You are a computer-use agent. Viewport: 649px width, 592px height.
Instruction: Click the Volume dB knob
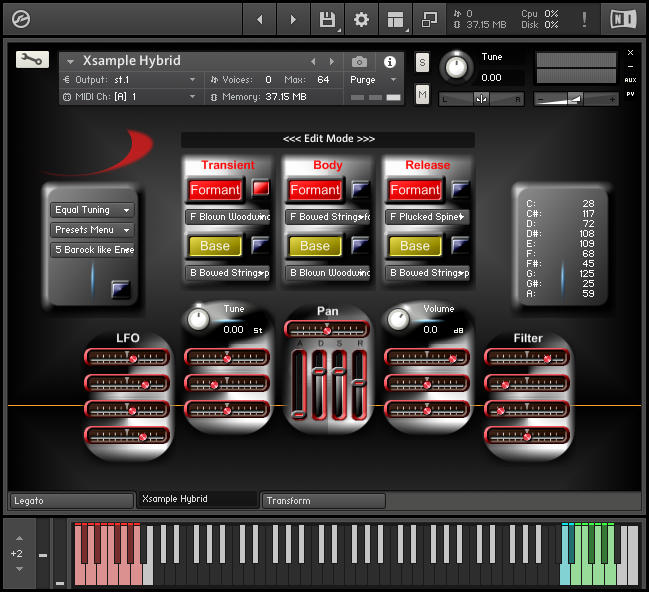[398, 319]
